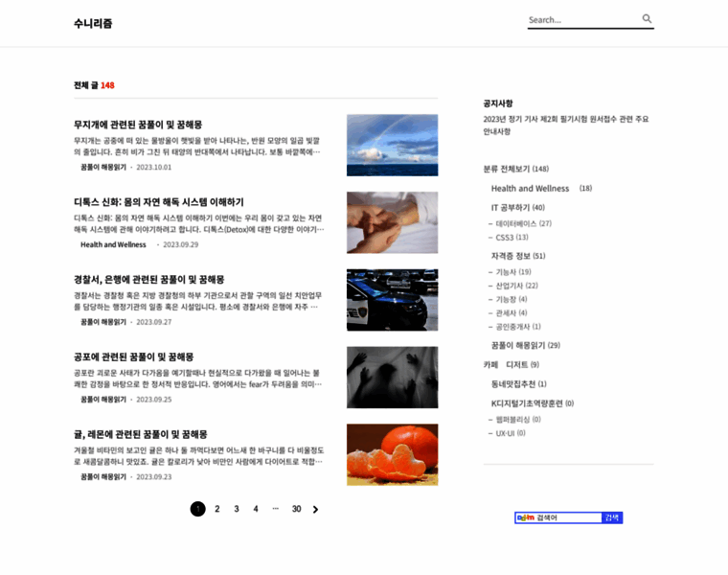Open 기능사 (19) subcategory
The width and height of the screenshot is (728, 575).
[513, 272]
